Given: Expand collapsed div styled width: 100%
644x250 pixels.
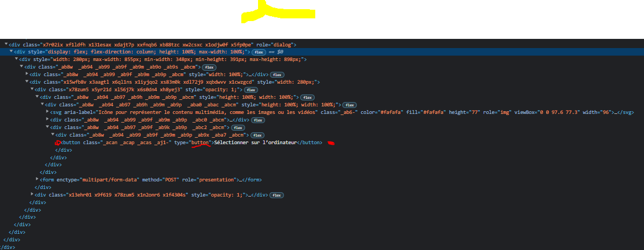Looking at the screenshot, I should tap(27, 75).
